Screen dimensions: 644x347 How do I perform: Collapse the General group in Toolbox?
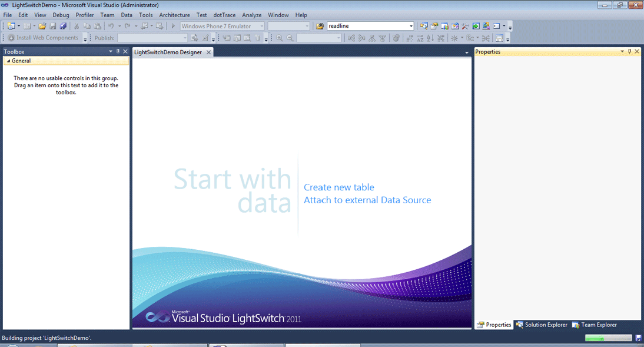[x=9, y=61]
